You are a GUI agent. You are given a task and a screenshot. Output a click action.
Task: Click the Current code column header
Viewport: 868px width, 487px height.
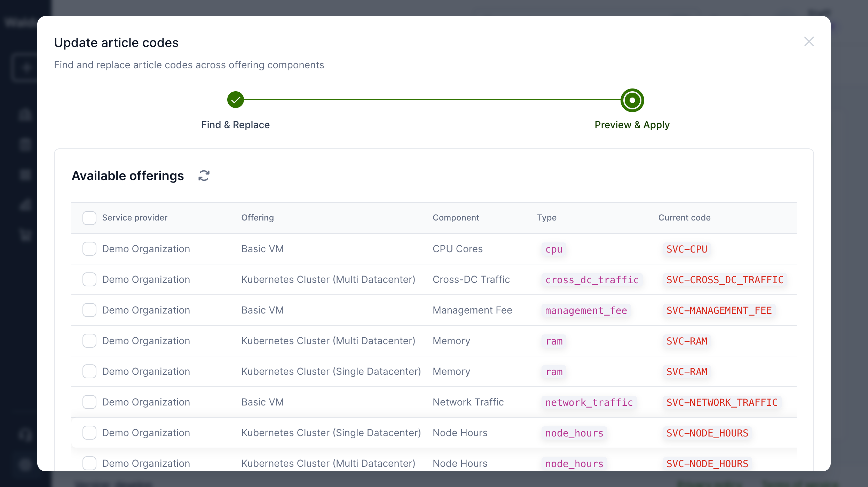(684, 218)
